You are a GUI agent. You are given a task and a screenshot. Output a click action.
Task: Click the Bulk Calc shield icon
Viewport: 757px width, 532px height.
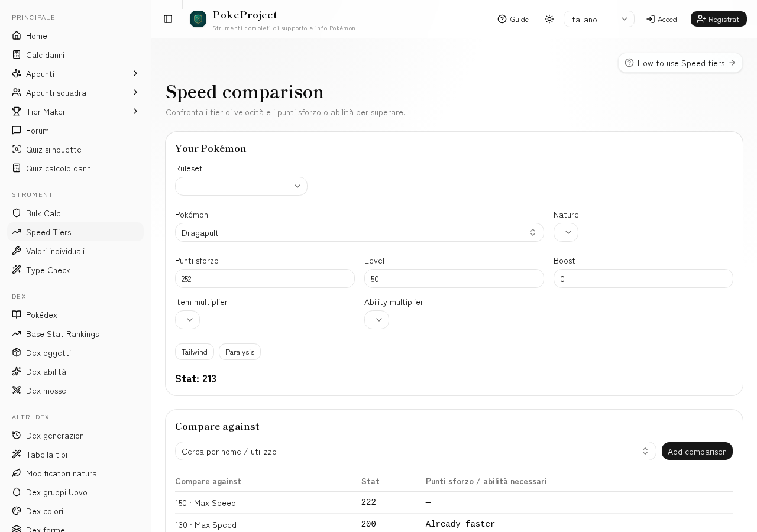[17, 213]
